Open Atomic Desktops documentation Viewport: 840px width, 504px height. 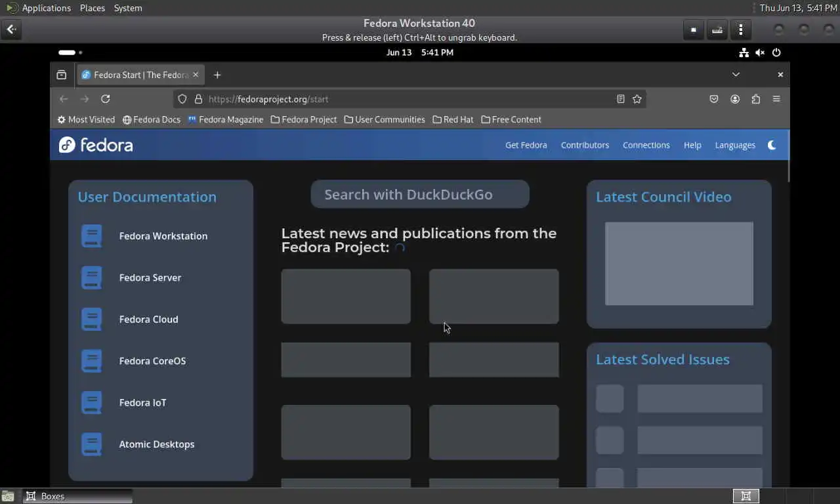pyautogui.click(x=157, y=444)
